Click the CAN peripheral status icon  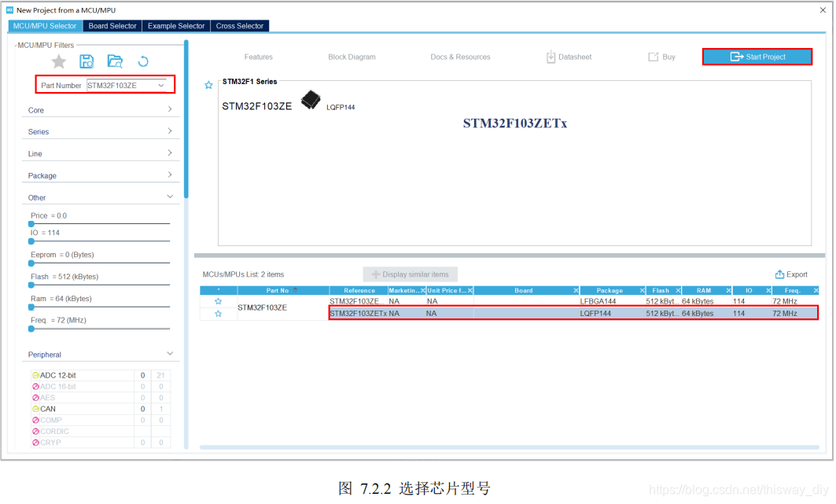[35, 409]
